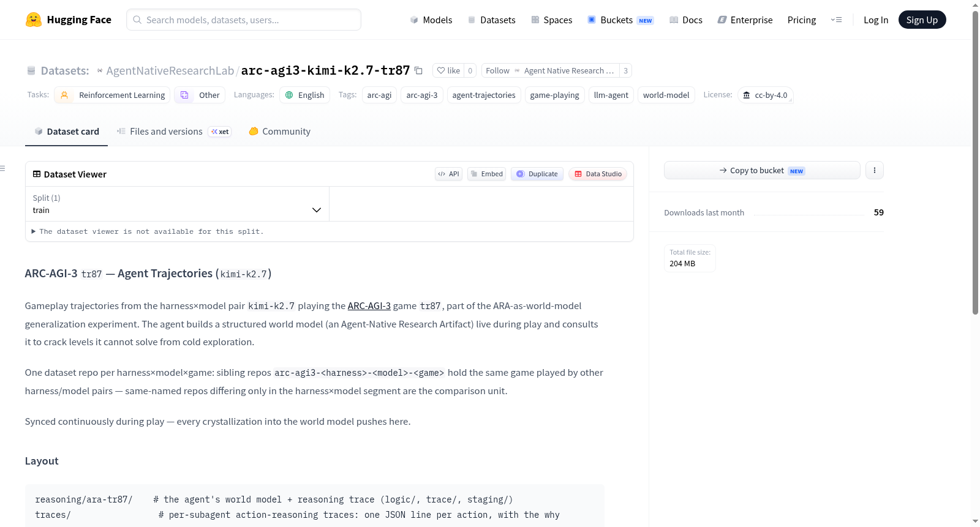The height and width of the screenshot is (527, 980).
Task: Click the follower count 3
Action: point(625,70)
